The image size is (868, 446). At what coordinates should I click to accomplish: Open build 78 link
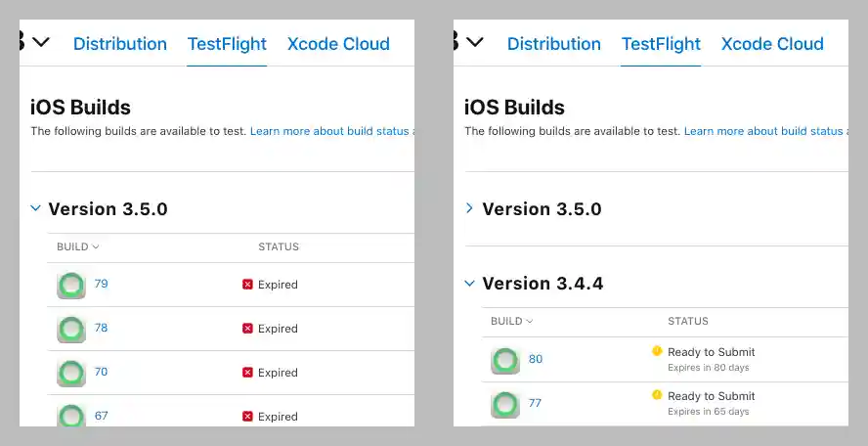click(101, 328)
